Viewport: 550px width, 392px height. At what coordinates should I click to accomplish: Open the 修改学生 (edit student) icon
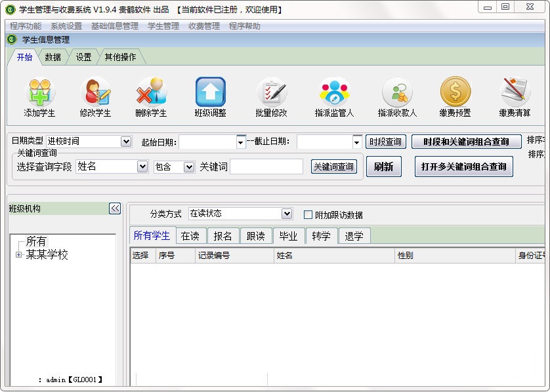click(x=95, y=92)
